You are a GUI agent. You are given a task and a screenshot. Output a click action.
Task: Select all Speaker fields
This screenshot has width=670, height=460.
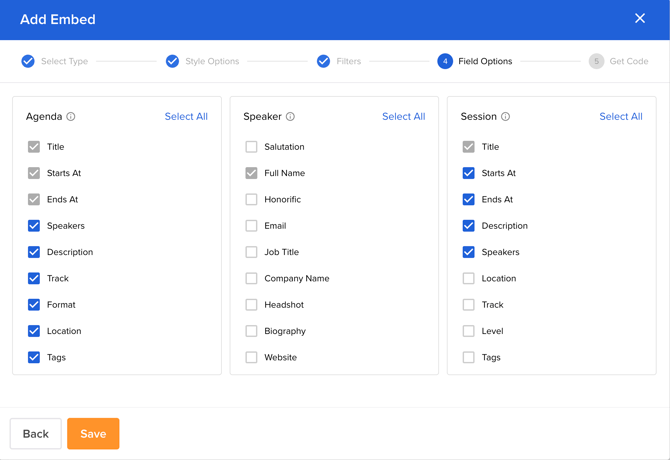pos(403,117)
